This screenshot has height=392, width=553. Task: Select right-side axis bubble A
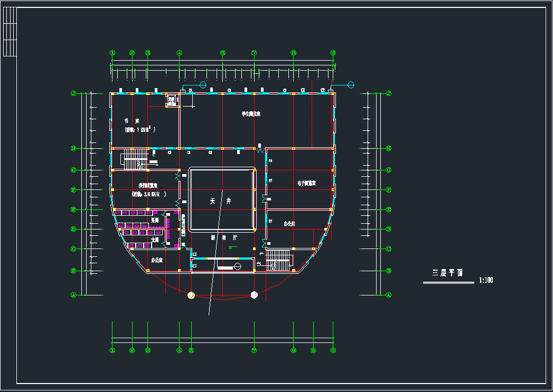tap(389, 295)
